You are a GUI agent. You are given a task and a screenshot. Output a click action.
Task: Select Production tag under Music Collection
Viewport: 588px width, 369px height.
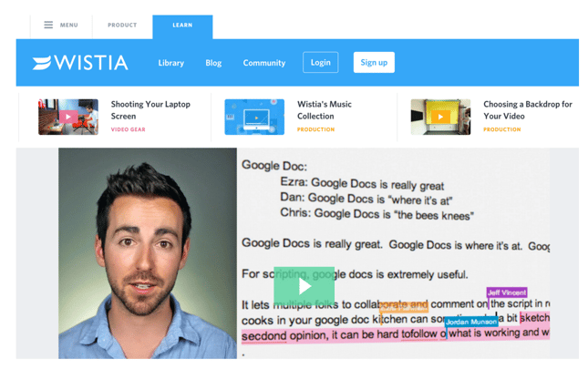(x=315, y=130)
